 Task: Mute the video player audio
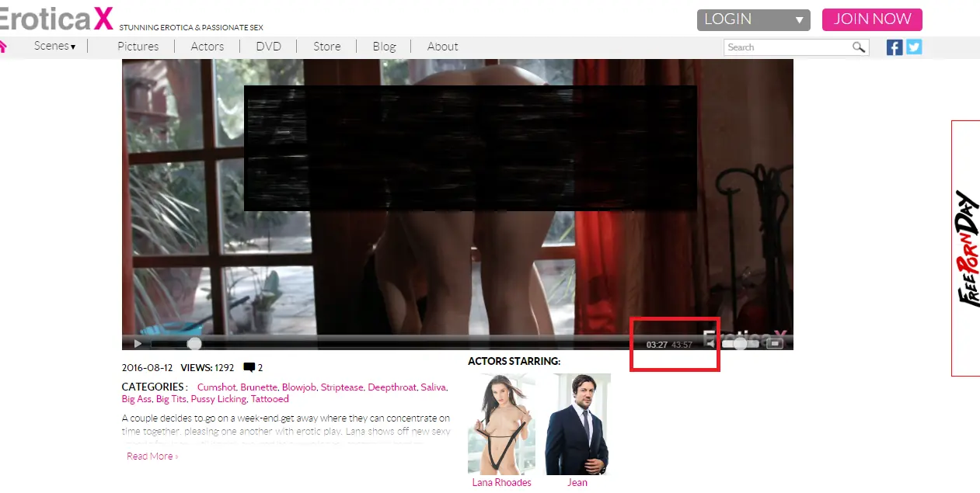click(710, 343)
